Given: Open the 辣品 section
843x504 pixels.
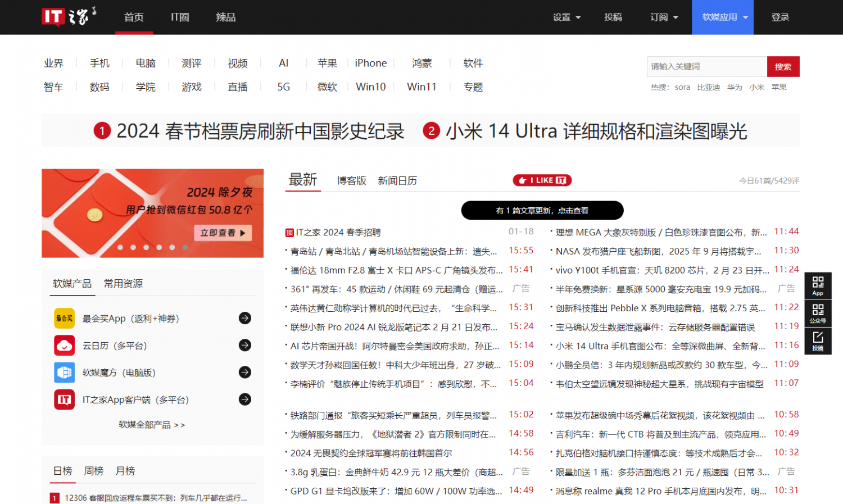Looking at the screenshot, I should [x=226, y=17].
